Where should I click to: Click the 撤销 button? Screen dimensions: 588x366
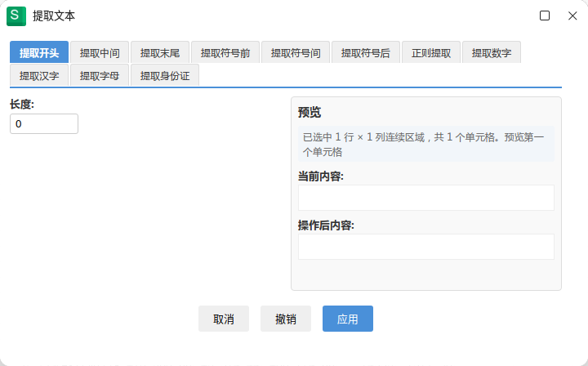pos(286,319)
